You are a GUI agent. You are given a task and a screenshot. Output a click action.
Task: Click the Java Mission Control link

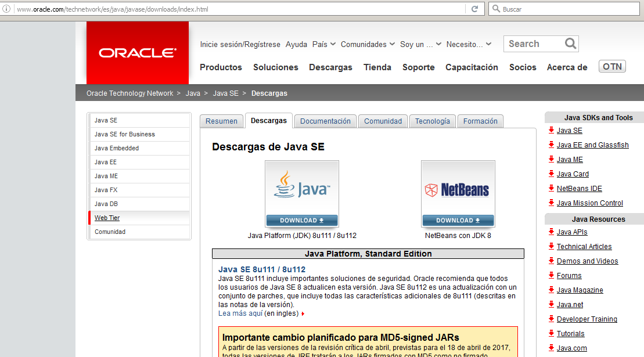point(590,203)
